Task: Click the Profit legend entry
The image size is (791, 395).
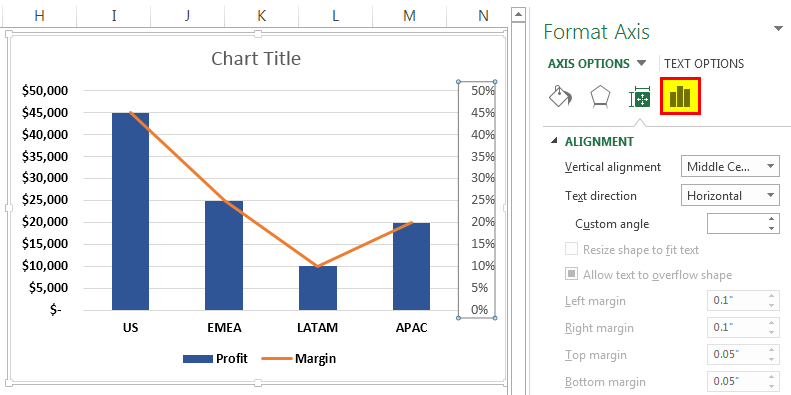Action: pyautogui.click(x=215, y=359)
